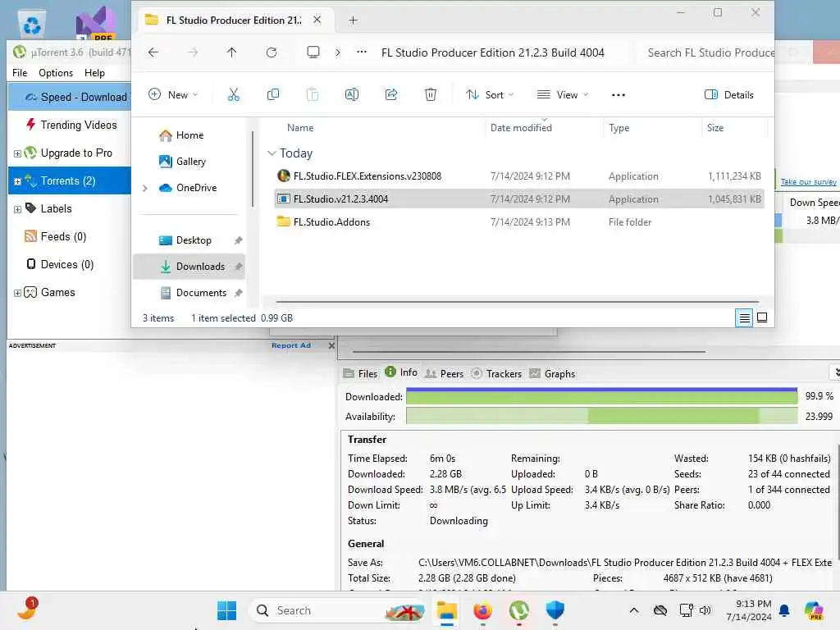840x630 pixels.
Task: Refresh the Explorer folder view
Action: pos(272,52)
